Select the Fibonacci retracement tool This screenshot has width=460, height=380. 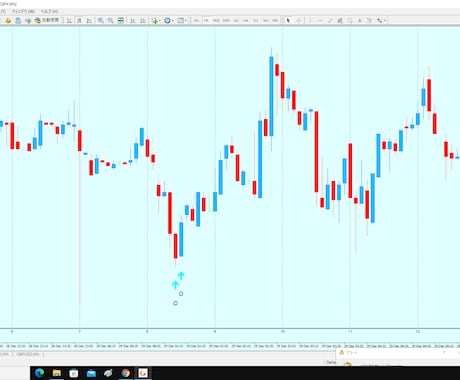pos(350,21)
